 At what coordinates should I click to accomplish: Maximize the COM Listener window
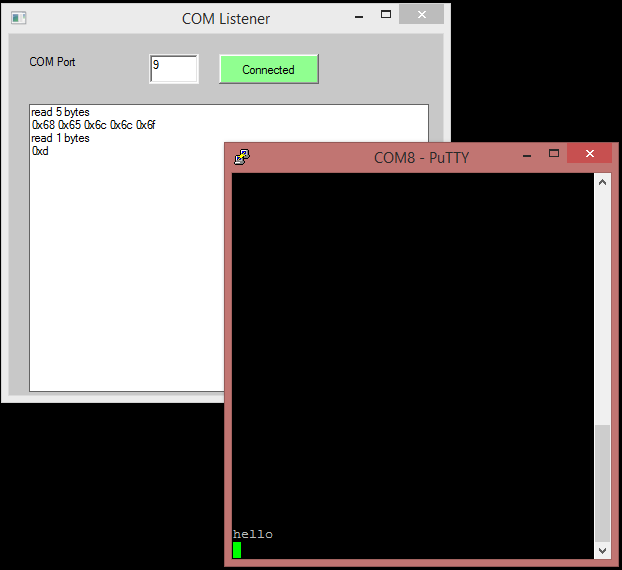(x=386, y=15)
